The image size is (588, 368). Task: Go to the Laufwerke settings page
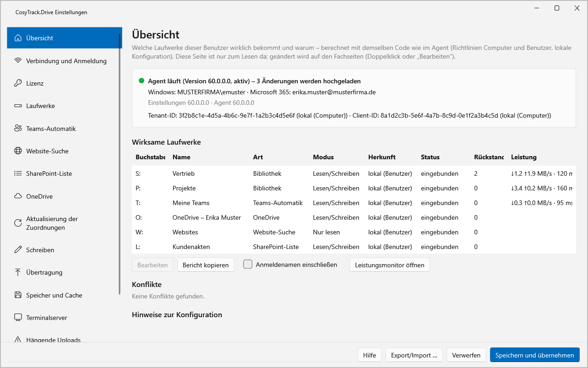point(64,106)
